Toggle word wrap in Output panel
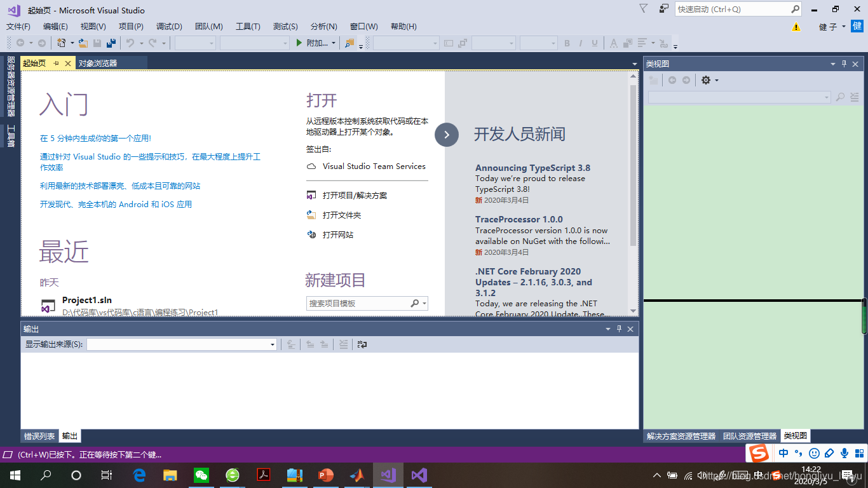 click(x=362, y=344)
